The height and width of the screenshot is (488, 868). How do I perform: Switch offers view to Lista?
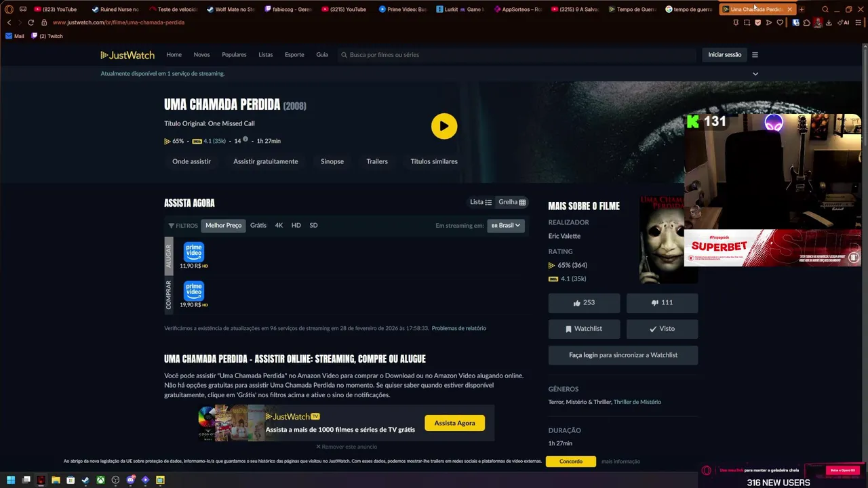481,202
